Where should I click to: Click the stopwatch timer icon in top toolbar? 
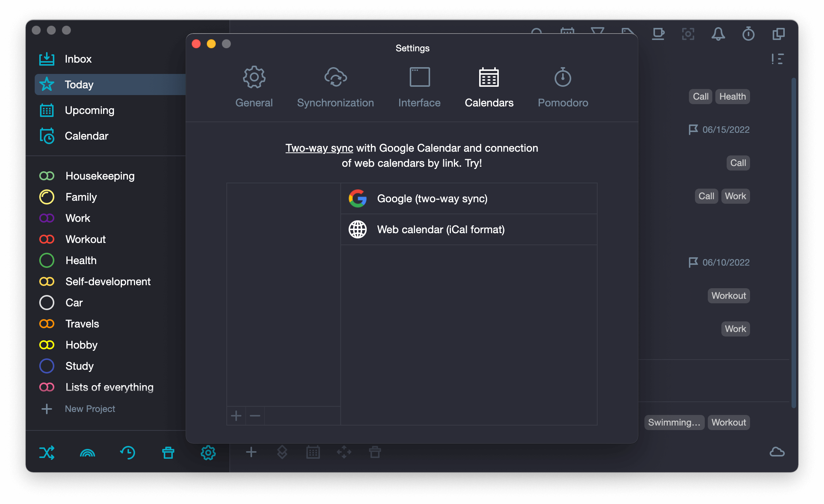749,34
